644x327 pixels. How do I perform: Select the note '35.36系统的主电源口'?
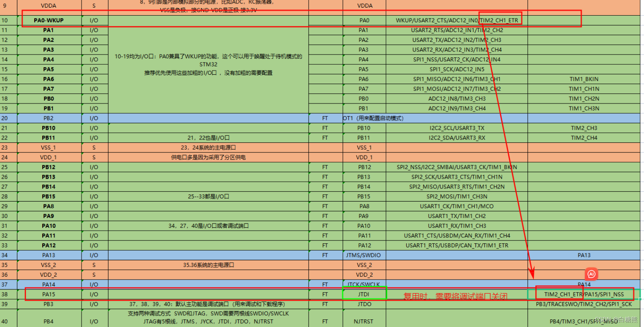click(208, 265)
